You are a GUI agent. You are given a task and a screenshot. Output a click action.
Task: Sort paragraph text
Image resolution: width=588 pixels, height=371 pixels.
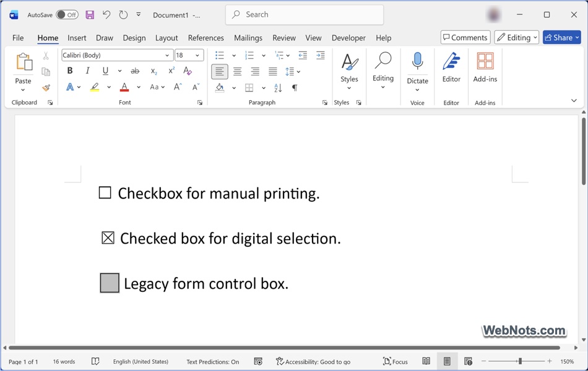click(278, 88)
